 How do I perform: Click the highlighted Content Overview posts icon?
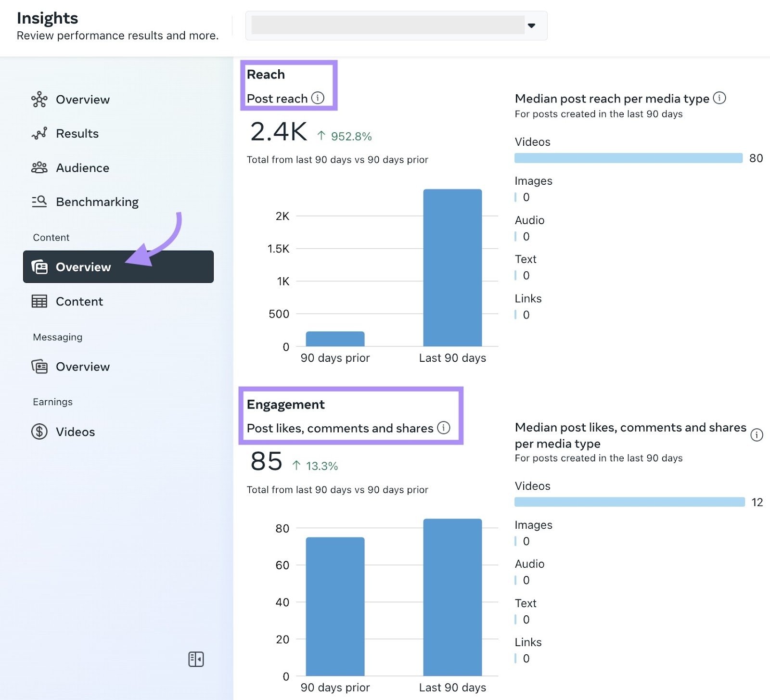point(39,267)
